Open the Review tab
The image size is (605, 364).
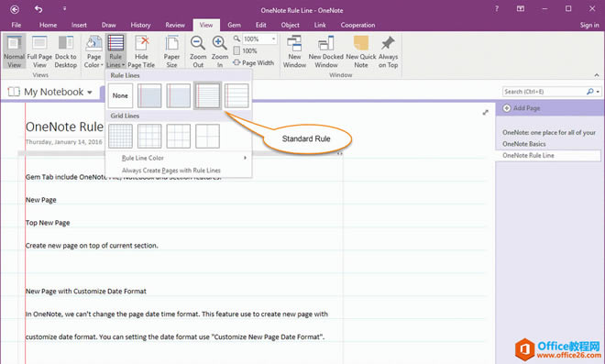tap(175, 25)
